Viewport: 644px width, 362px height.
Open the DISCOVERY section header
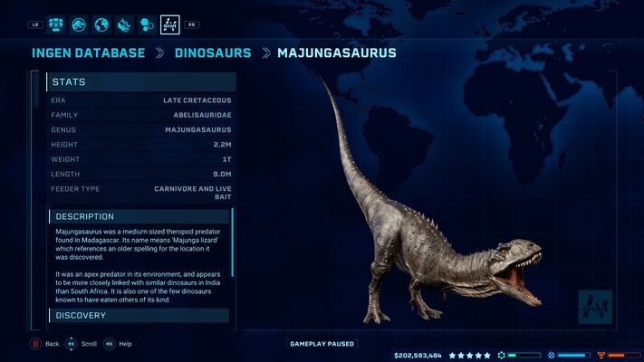(139, 315)
